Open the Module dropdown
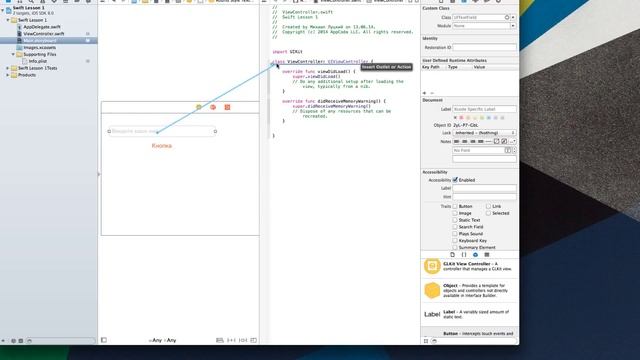640x360 pixels. [x=513, y=26]
